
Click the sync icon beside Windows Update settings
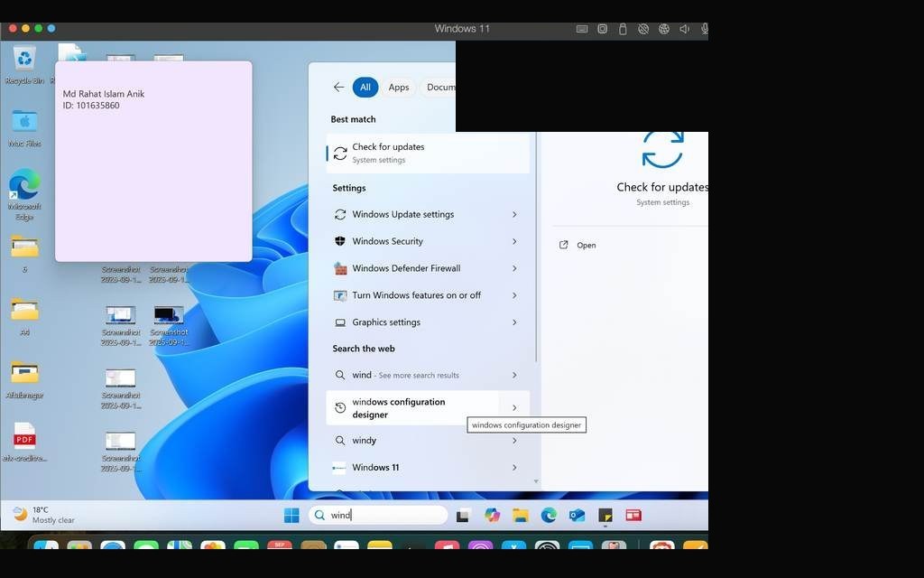tap(340, 215)
